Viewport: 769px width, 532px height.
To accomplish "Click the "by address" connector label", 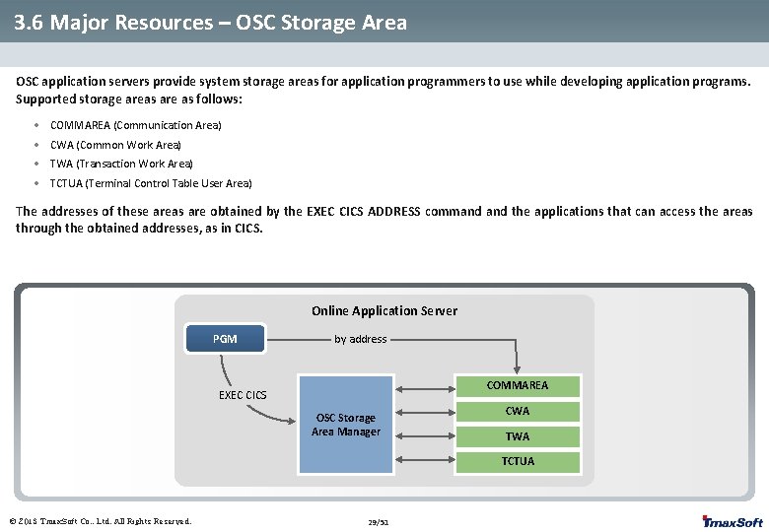I will tap(361, 339).
